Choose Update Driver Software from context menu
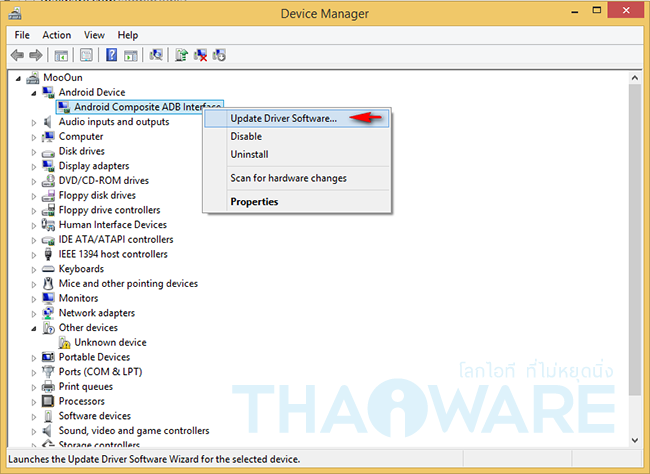 (297, 118)
